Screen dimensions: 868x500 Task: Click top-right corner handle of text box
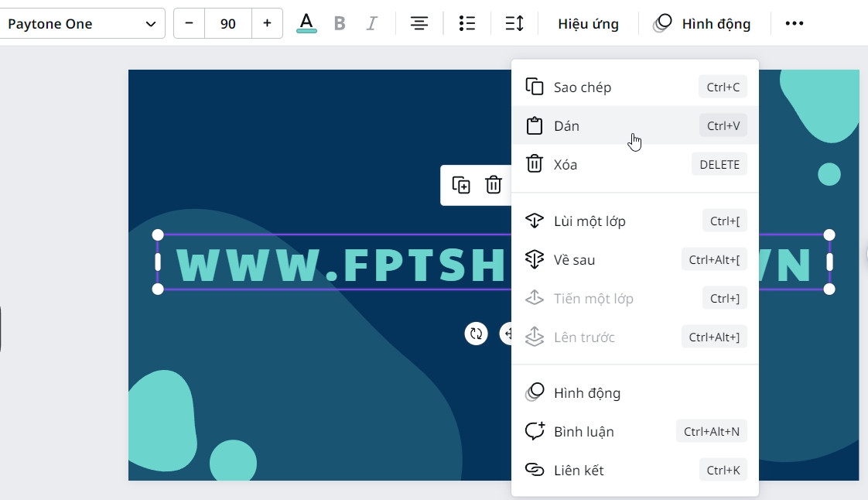(829, 235)
